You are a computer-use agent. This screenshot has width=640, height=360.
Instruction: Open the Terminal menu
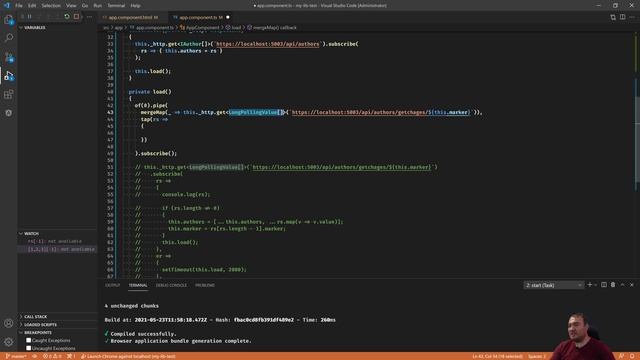click(x=116, y=6)
